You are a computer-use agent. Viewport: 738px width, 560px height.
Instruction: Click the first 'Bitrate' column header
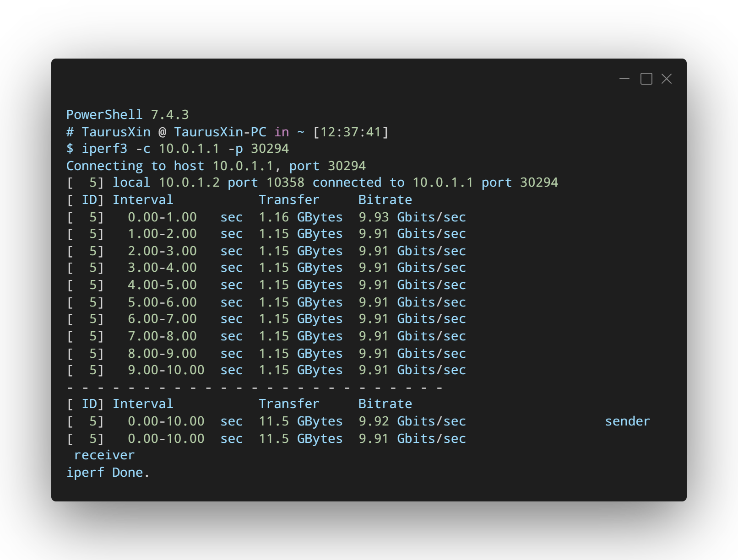coord(385,199)
